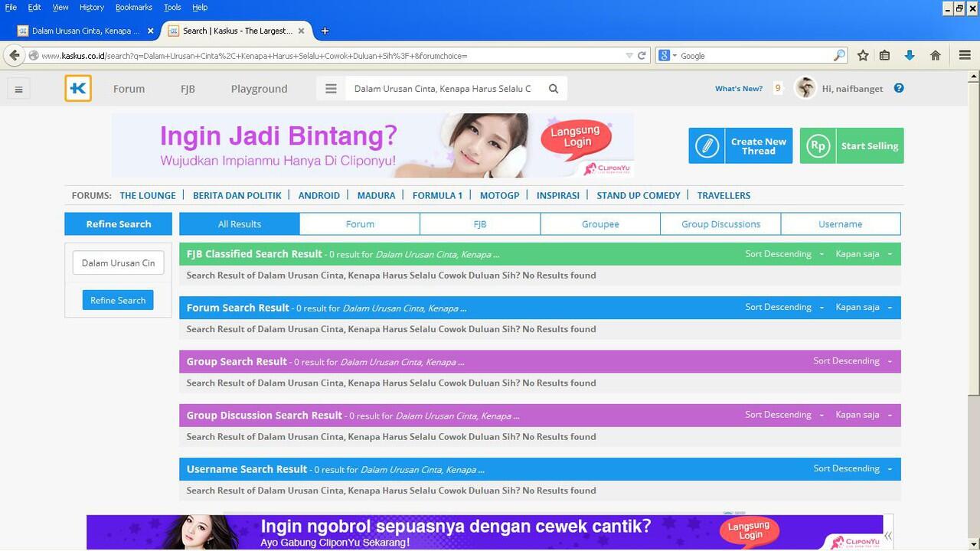Expand Group Discussion Sort Descending dropdown

tap(784, 414)
